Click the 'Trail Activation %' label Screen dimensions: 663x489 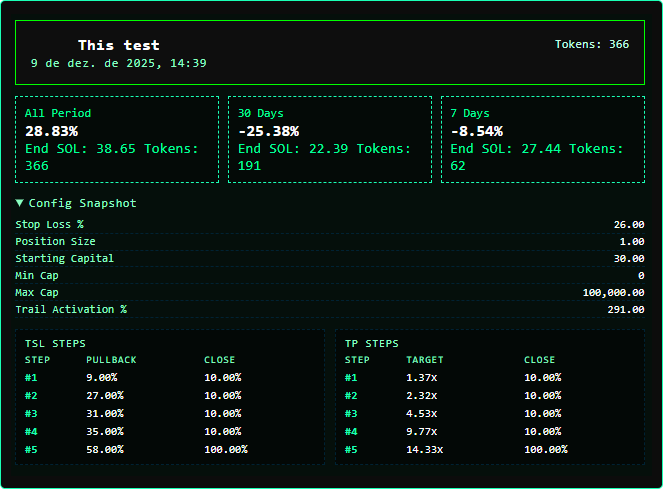pyautogui.click(x=71, y=309)
